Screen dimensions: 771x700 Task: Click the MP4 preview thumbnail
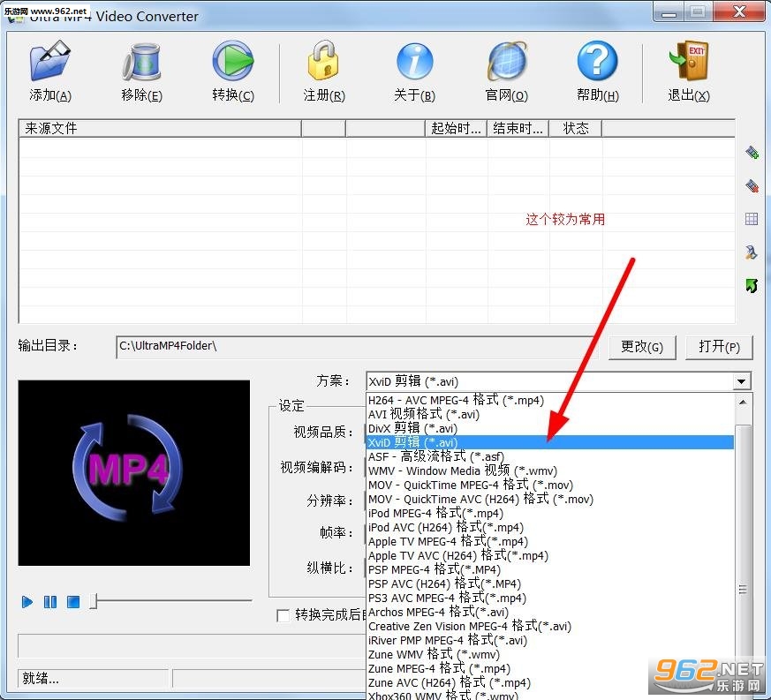pyautogui.click(x=133, y=472)
